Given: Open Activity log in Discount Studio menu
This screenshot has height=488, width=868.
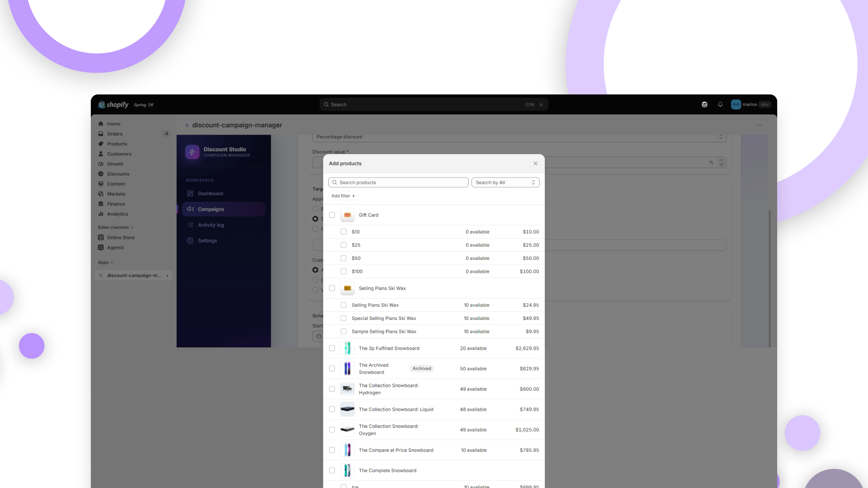Looking at the screenshot, I should [x=224, y=225].
